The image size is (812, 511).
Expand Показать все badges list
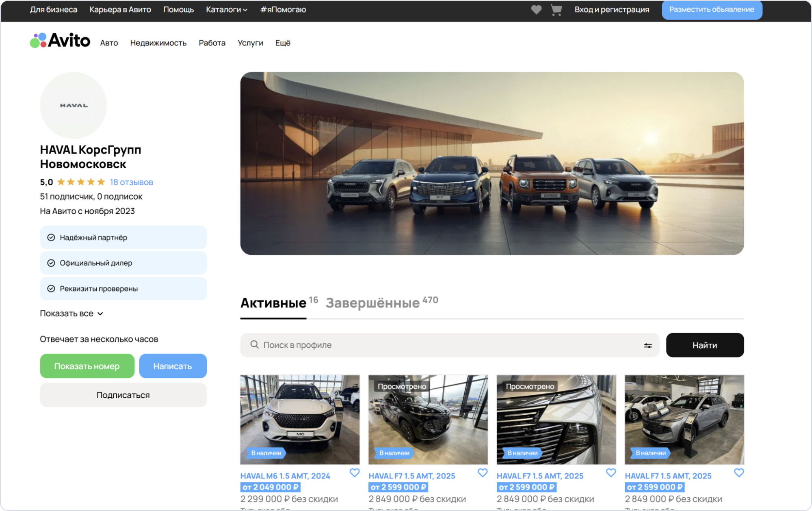71,314
